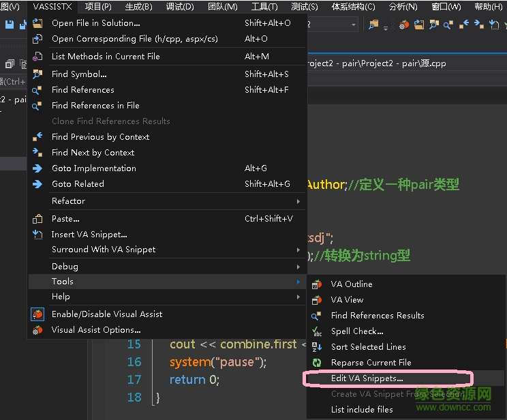507x420 pixels.
Task: Click the Sort Selected Lines icon
Action: pos(317,347)
